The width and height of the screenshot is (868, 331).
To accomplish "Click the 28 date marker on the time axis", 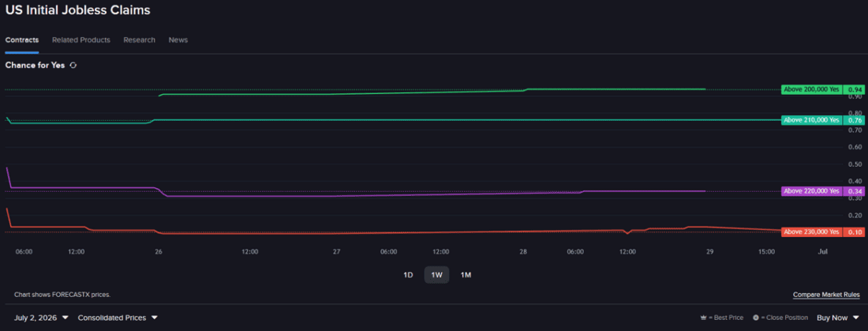I will [x=523, y=252].
